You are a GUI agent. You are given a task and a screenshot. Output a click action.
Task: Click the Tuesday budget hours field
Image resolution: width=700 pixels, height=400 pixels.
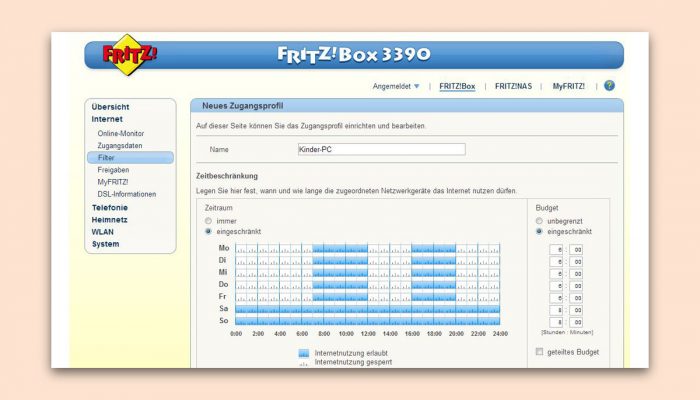click(556, 262)
